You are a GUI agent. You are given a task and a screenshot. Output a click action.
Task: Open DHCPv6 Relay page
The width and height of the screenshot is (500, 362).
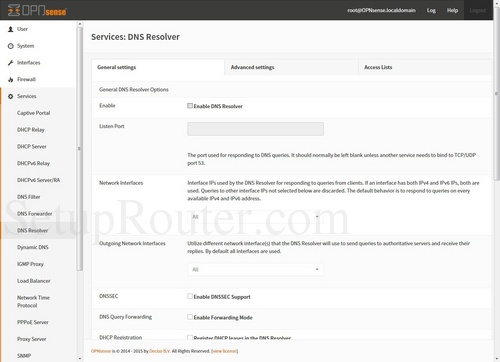click(x=33, y=163)
